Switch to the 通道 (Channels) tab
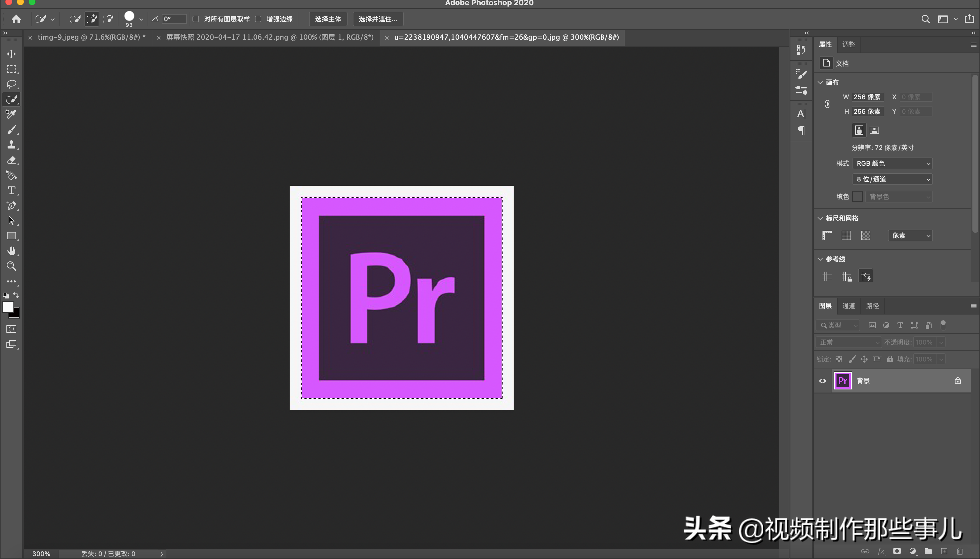This screenshot has width=980, height=559. [x=848, y=306]
